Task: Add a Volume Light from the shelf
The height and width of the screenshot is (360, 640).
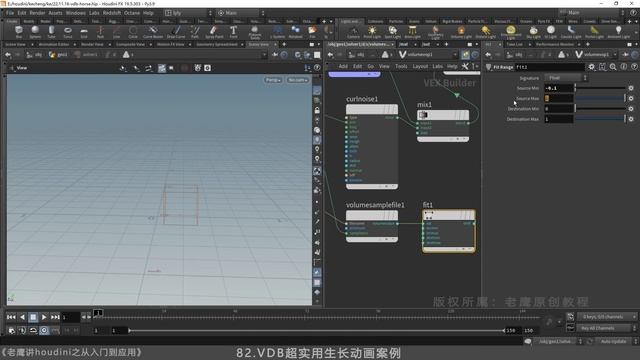Action: click(x=461, y=32)
